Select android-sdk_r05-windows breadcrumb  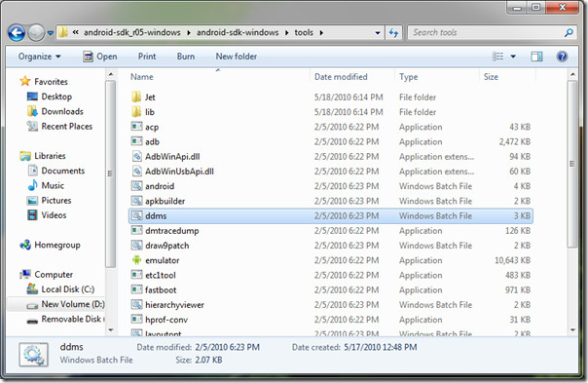tap(132, 33)
